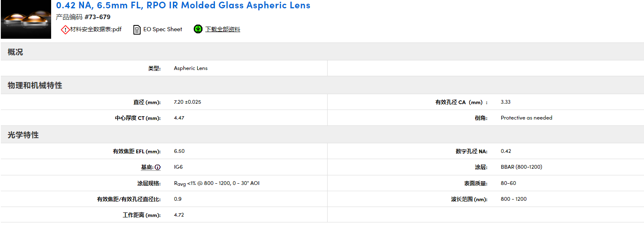Click the Aspheric Lens type value
The height and width of the screenshot is (232, 644).
190,68
